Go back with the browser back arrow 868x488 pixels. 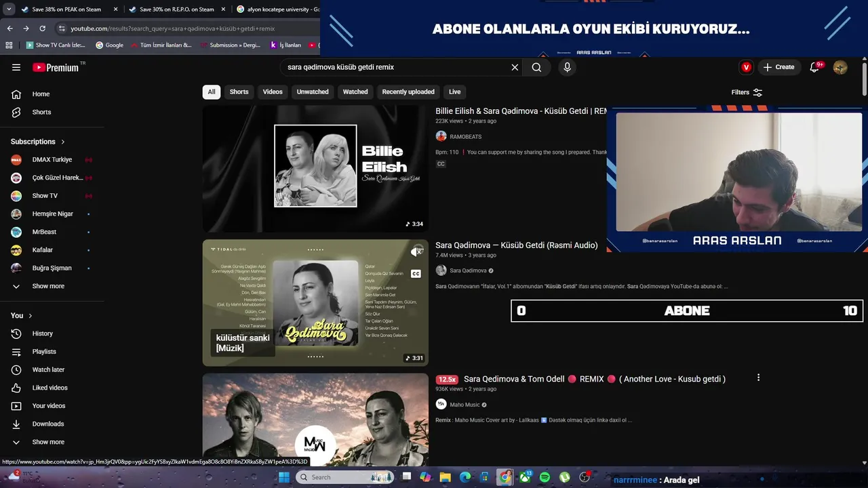pos(9,28)
